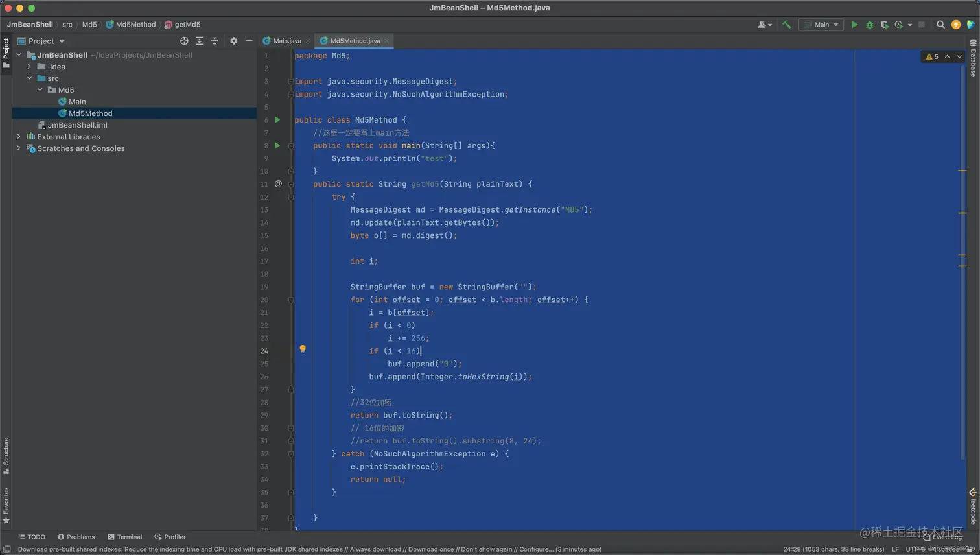This screenshot has width=980, height=555.
Task: Go to previous highlighted problem arrow
Action: pyautogui.click(x=948, y=57)
